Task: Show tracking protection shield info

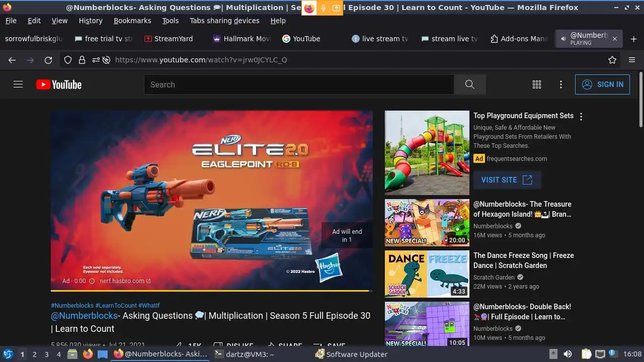Action: (68, 60)
